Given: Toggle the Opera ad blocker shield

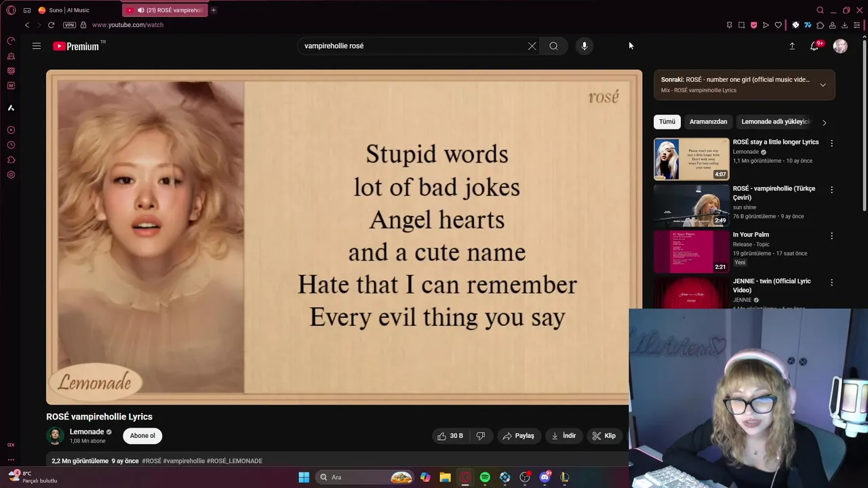Looking at the screenshot, I should (x=753, y=25).
